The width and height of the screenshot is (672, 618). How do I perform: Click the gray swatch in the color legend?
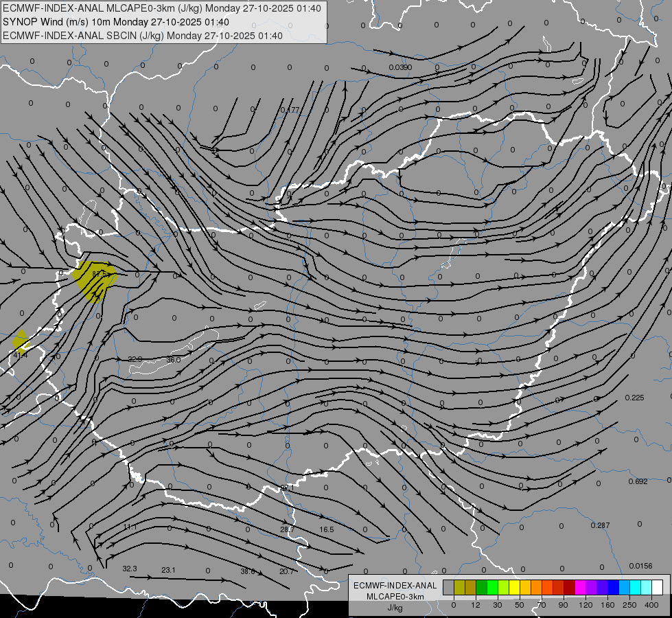coord(448,587)
